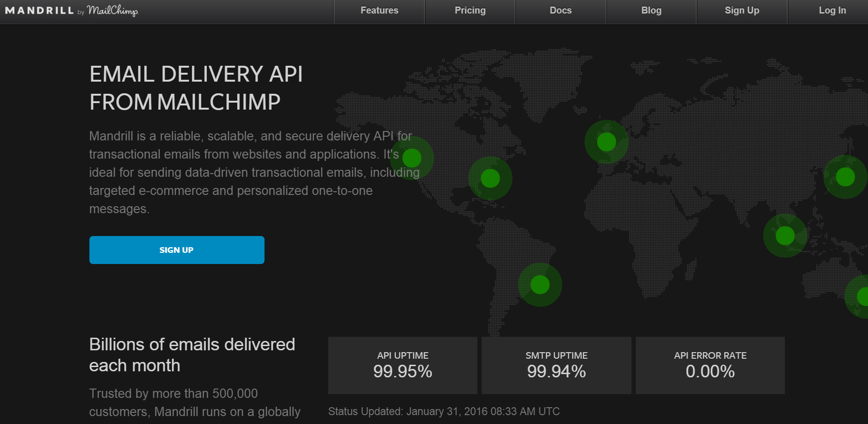Image resolution: width=868 pixels, height=424 pixels.
Task: Click the API UPTIME 99.95% stat box
Action: pos(402,365)
